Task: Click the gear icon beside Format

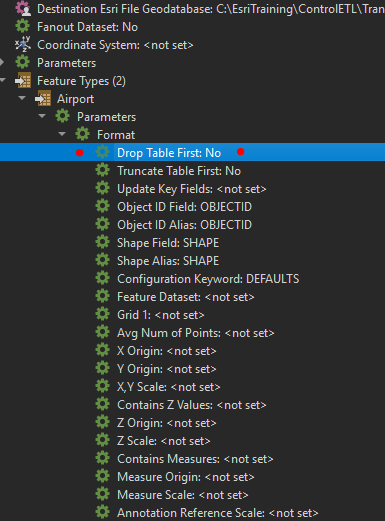Action: 83,135
